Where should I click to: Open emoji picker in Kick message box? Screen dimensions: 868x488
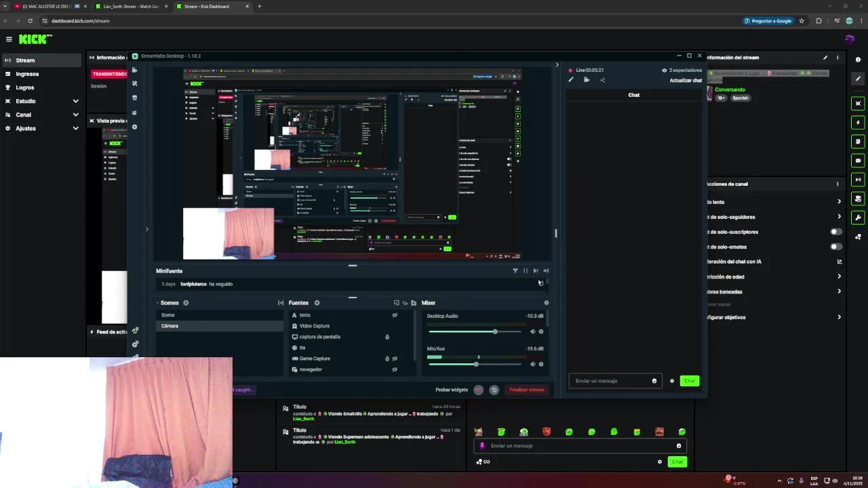[x=678, y=445]
